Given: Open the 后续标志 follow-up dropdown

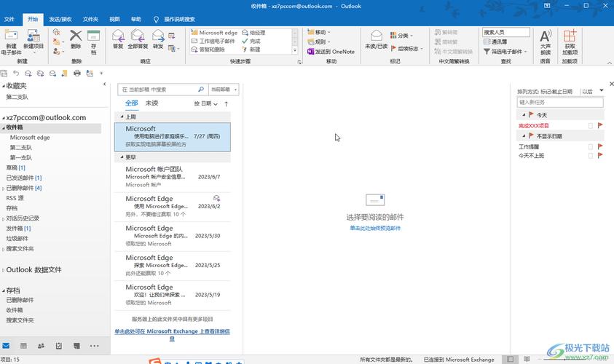Looking at the screenshot, I should tap(407, 49).
